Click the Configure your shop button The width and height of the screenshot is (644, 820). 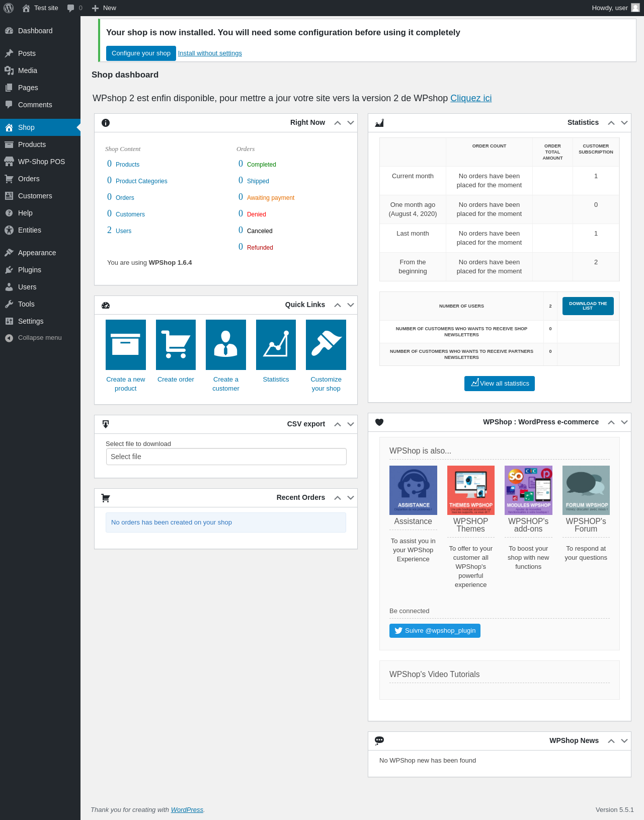(x=141, y=53)
